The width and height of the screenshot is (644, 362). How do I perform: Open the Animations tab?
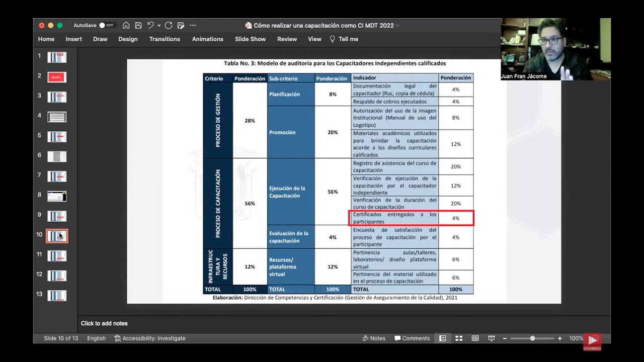(x=207, y=39)
